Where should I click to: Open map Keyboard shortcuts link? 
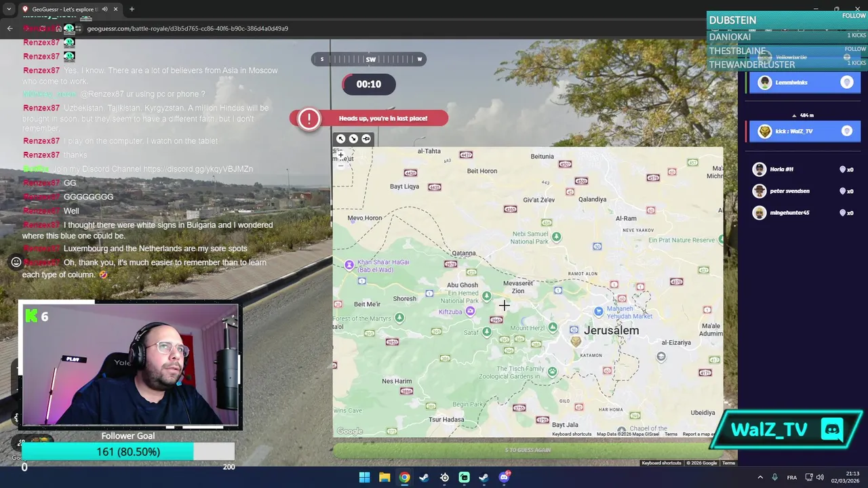pos(572,434)
